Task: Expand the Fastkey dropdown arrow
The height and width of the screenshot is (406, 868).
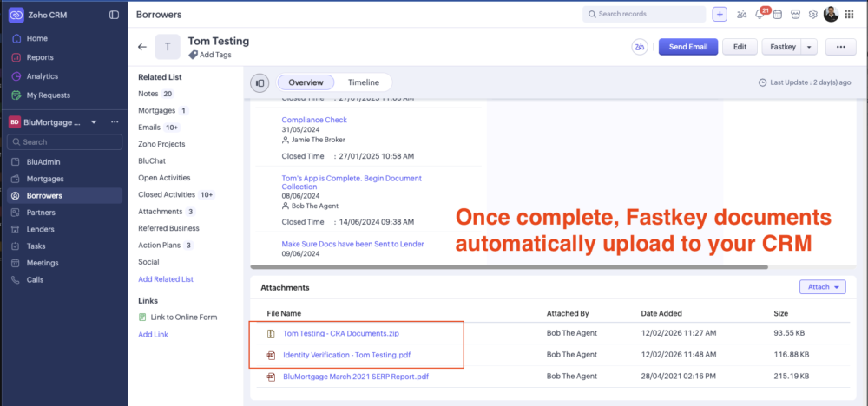Action: (x=809, y=47)
